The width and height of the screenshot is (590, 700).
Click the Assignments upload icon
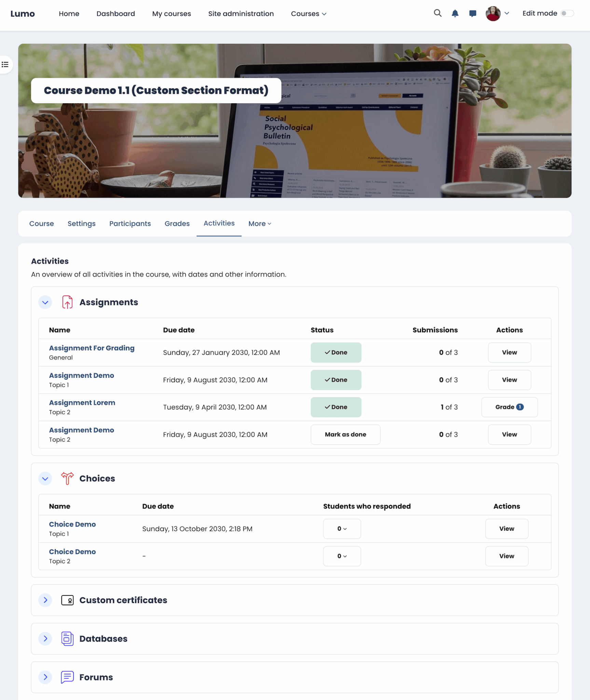tap(67, 302)
